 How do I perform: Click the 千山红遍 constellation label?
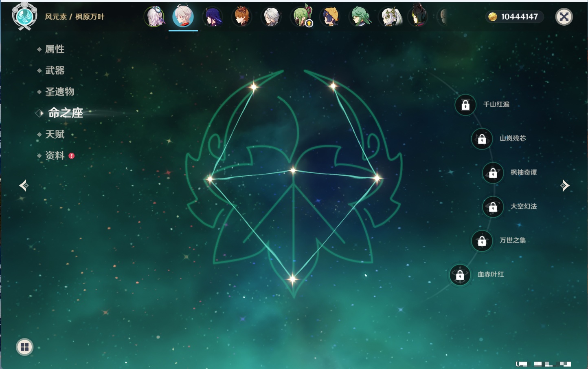(x=496, y=104)
